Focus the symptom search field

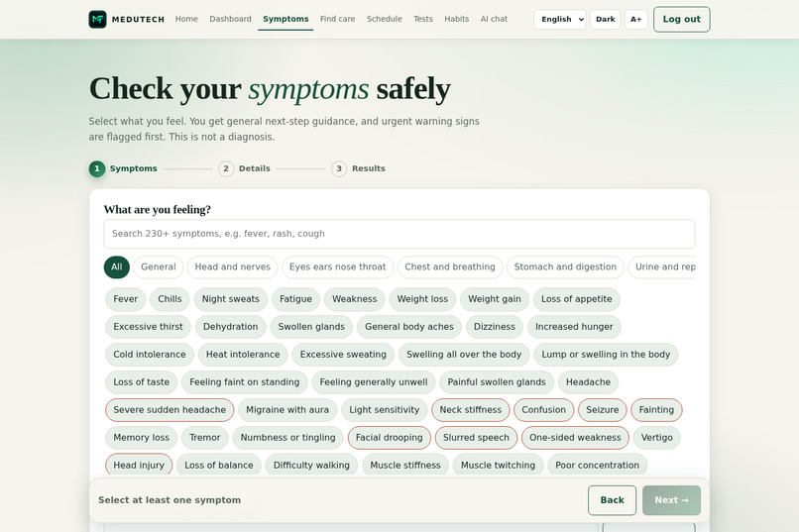coord(399,234)
